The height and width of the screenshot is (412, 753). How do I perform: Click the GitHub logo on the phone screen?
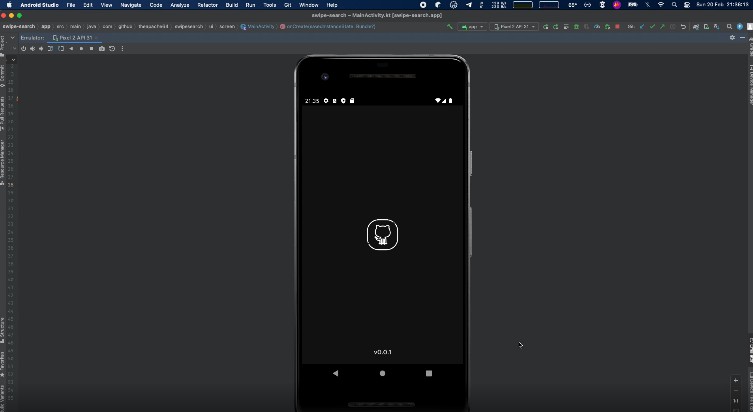pos(382,234)
